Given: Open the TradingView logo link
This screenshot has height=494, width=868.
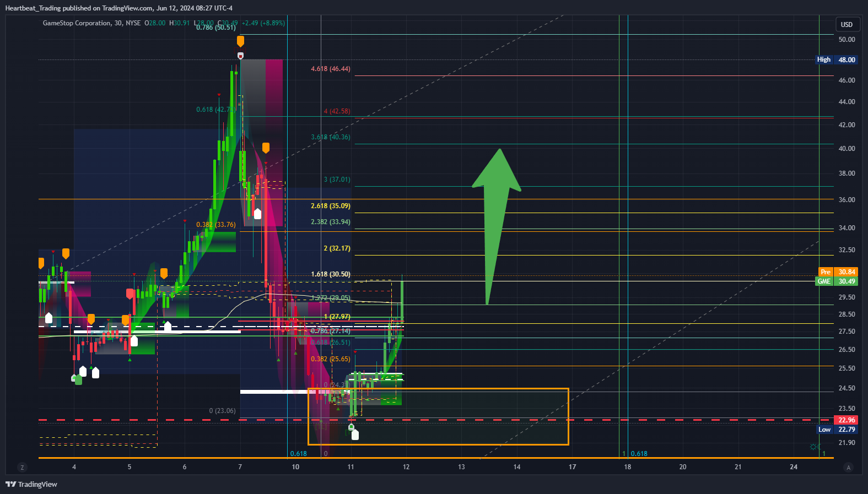Looking at the screenshot, I should 31,484.
